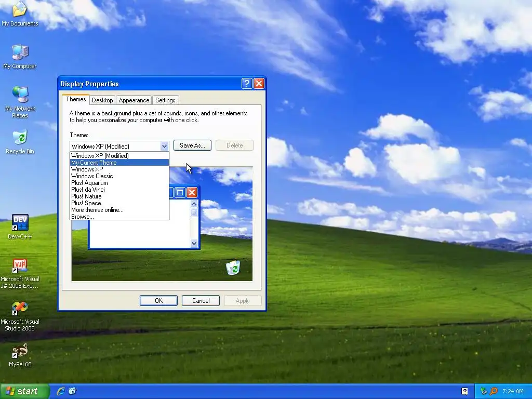Image resolution: width=532 pixels, height=399 pixels.
Task: Choose My Current Theme from the list
Action: pyautogui.click(x=119, y=163)
